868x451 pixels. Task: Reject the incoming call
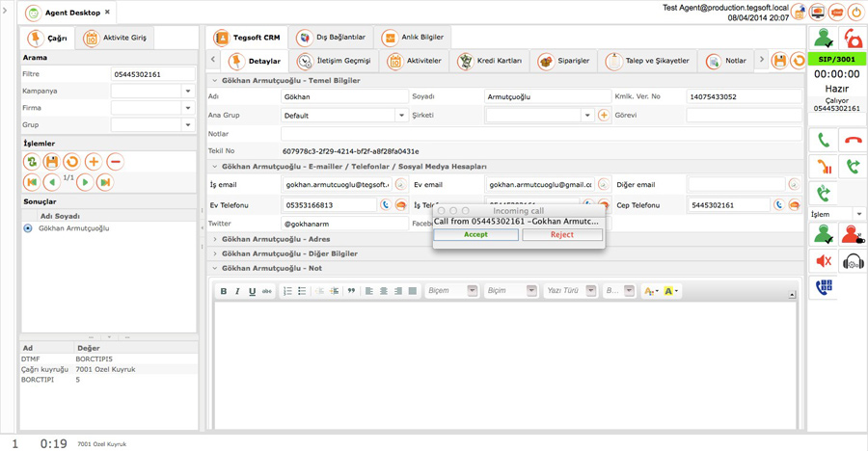(x=562, y=234)
